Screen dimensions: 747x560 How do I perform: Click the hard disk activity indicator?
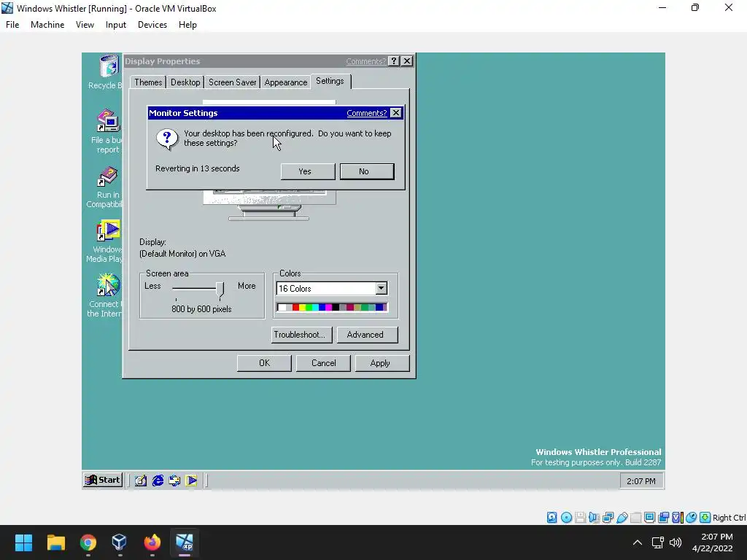pyautogui.click(x=551, y=518)
